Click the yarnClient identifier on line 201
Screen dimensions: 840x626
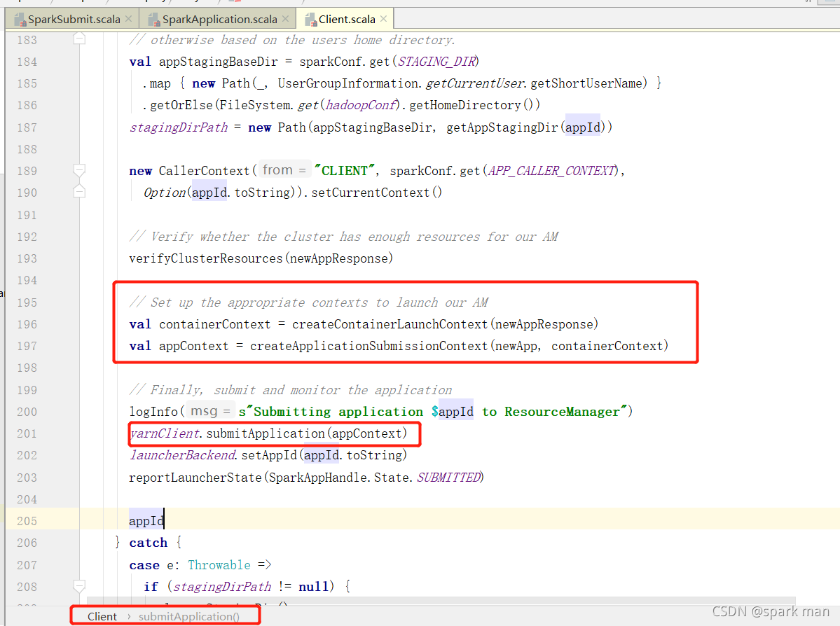point(165,433)
